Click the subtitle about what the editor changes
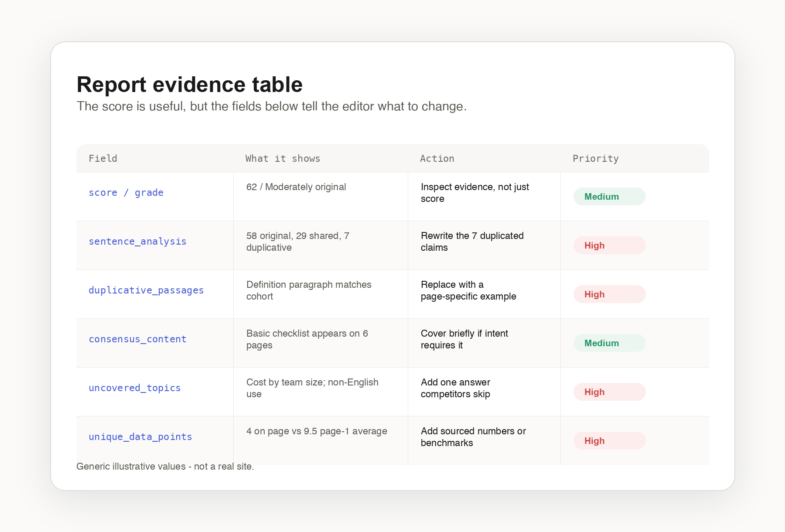 tap(272, 106)
